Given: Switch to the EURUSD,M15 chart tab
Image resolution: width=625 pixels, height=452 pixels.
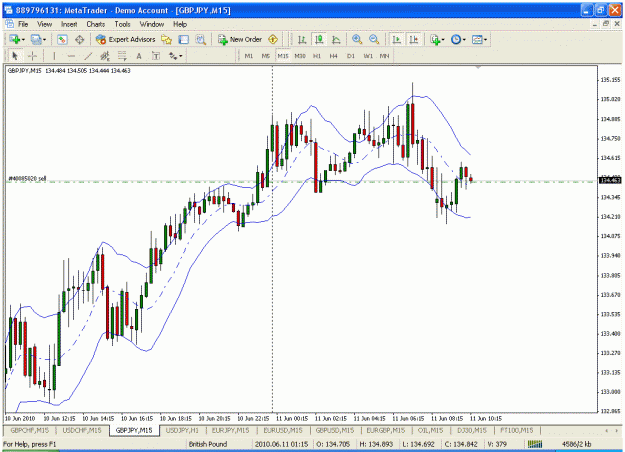Looking at the screenshot, I should (283, 430).
